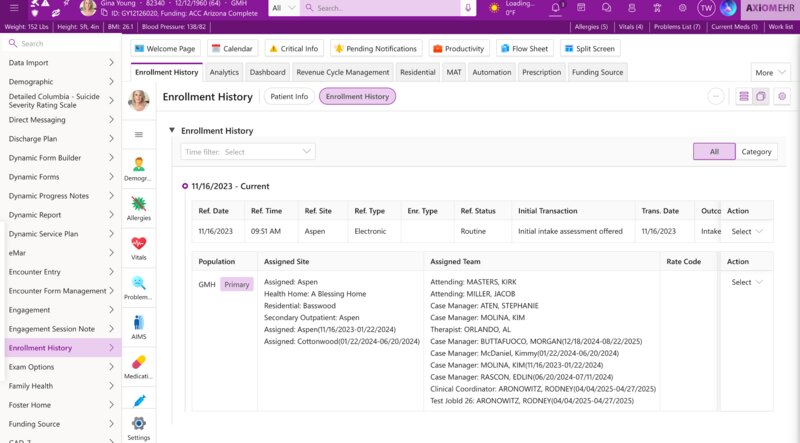Toggle Enrollment History pill
The height and width of the screenshot is (443, 800).
[357, 96]
